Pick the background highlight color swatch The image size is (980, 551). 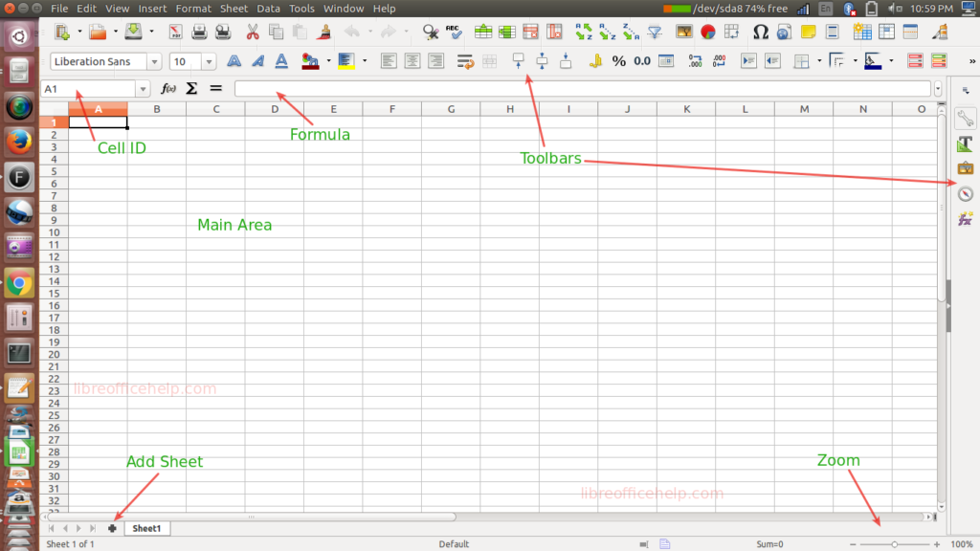(346, 60)
